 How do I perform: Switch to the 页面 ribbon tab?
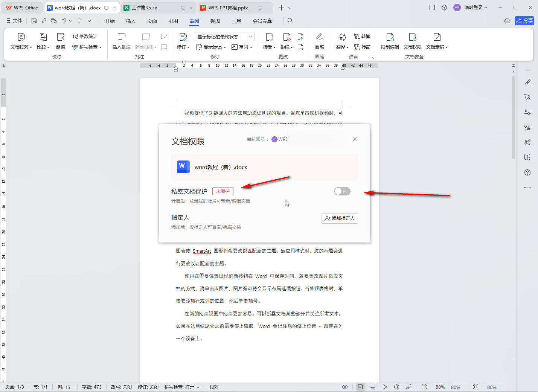pos(152,21)
